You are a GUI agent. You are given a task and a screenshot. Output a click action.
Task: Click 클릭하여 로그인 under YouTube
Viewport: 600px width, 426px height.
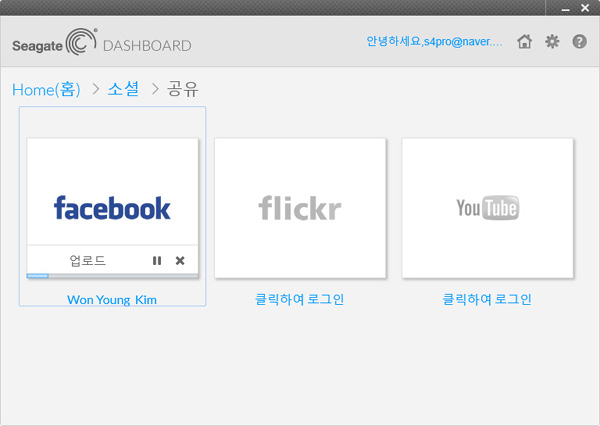click(x=487, y=299)
